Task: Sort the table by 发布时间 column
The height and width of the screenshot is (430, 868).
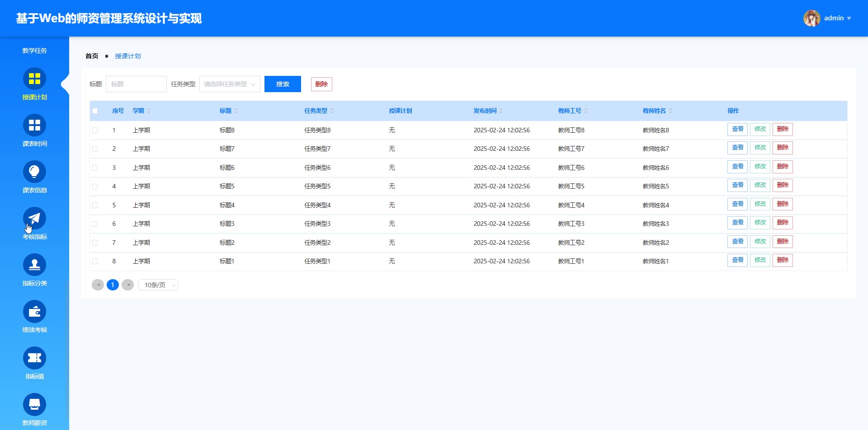Action: click(x=501, y=111)
